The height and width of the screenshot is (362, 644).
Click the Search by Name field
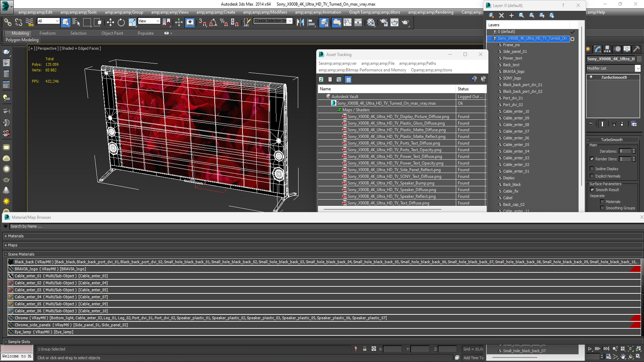(x=325, y=226)
